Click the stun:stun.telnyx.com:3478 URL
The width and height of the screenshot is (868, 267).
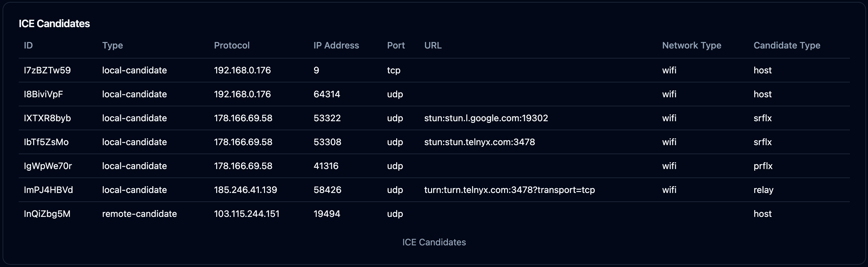[x=480, y=142]
